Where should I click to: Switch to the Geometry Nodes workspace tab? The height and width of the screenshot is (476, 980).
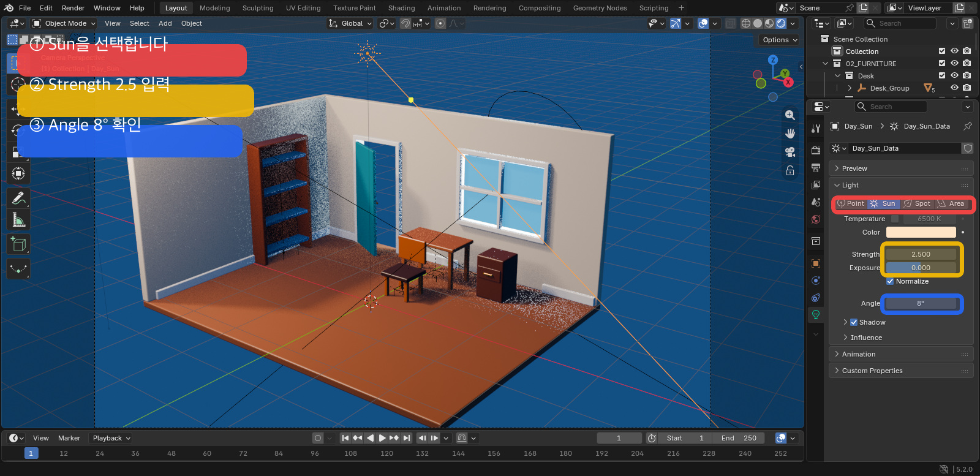click(600, 8)
